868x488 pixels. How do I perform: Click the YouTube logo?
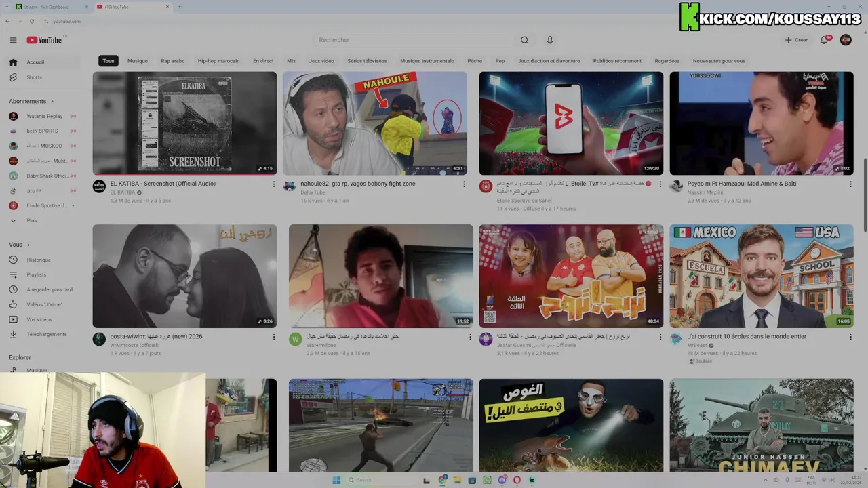[45, 40]
